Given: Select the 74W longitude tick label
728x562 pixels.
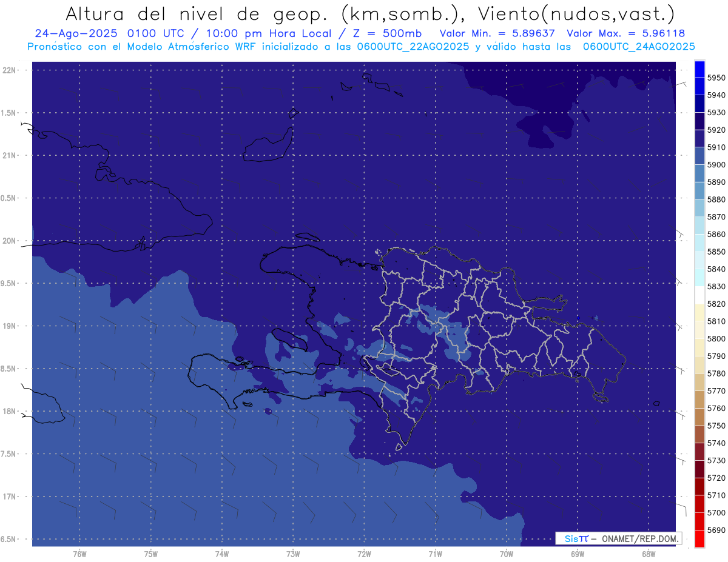Looking at the screenshot, I should [x=222, y=554].
